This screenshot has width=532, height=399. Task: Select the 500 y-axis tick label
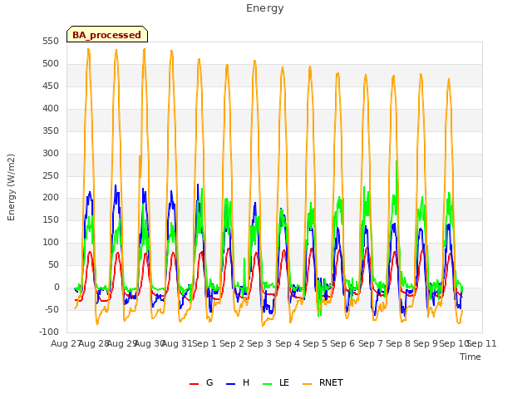pos(51,64)
